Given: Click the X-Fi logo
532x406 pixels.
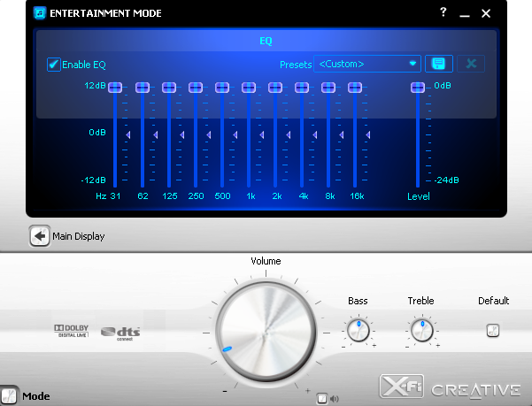Looking at the screenshot, I should (x=402, y=387).
